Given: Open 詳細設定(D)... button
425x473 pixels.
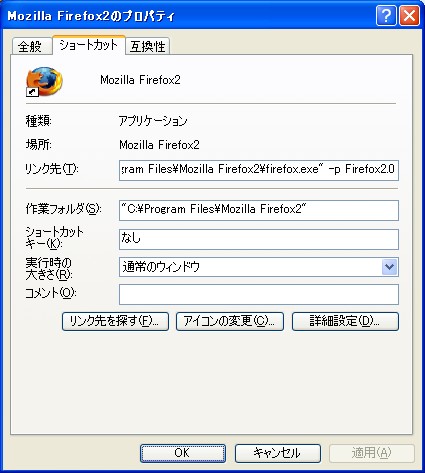Looking at the screenshot, I should click(x=345, y=321).
